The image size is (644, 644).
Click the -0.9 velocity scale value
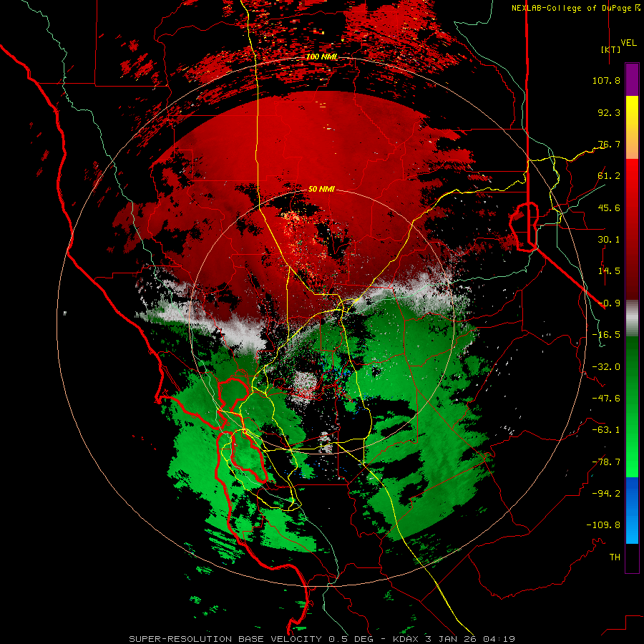coord(609,303)
